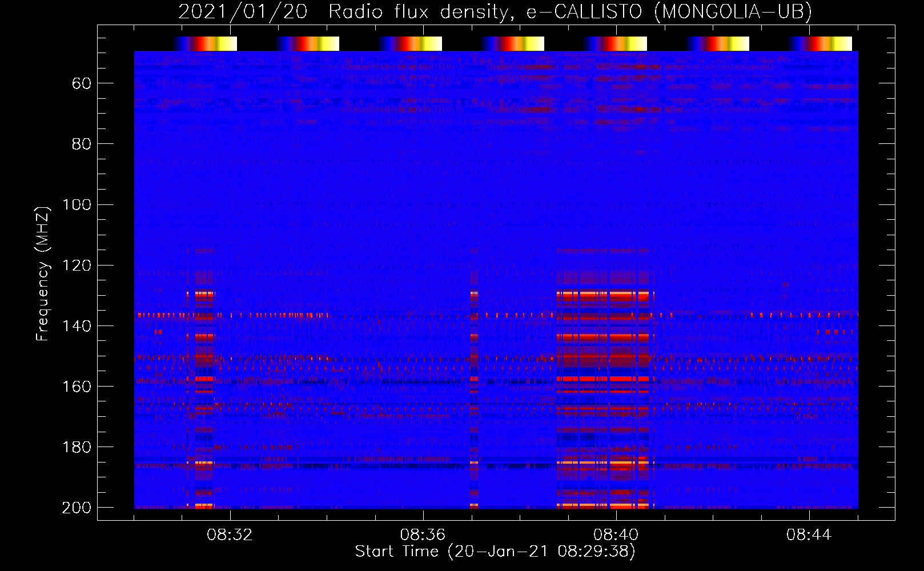Select the 60 frequency tick label
This screenshot has width=924, height=571.
(x=82, y=83)
